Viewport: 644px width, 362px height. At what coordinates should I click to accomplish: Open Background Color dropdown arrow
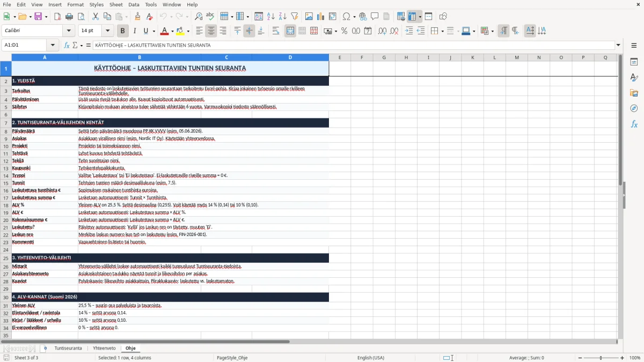pos(188,31)
